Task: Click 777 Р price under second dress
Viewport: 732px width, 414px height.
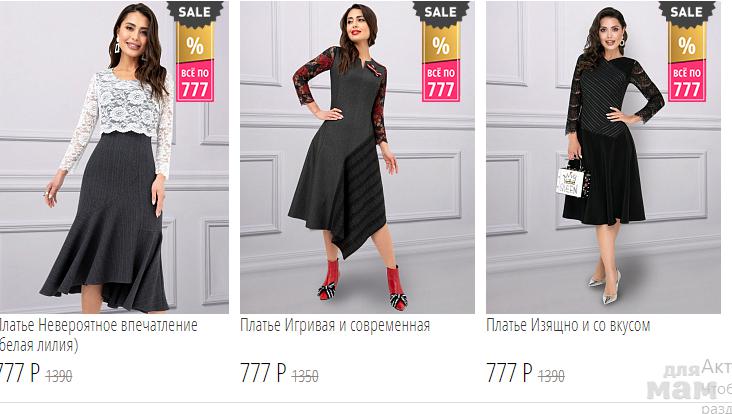Action: (x=263, y=373)
